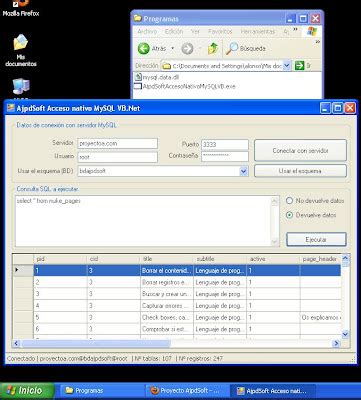The height and width of the screenshot is (400, 361).
Task: Open Mis documentos desktop icon
Action: pyautogui.click(x=21, y=50)
